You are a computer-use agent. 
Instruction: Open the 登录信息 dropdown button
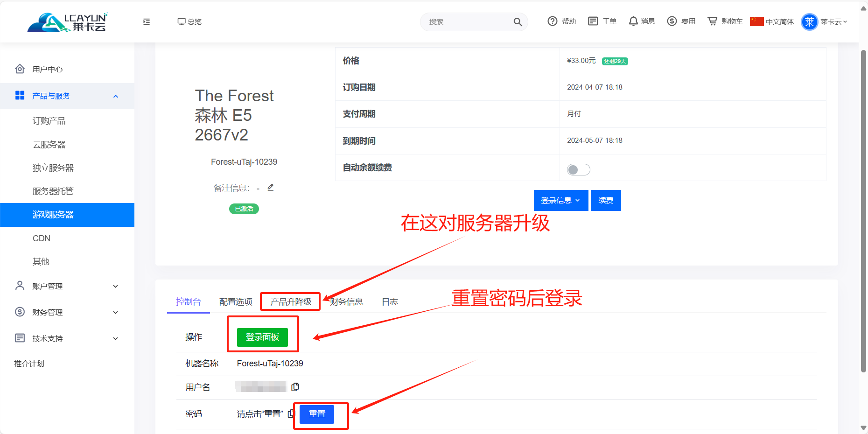click(561, 200)
